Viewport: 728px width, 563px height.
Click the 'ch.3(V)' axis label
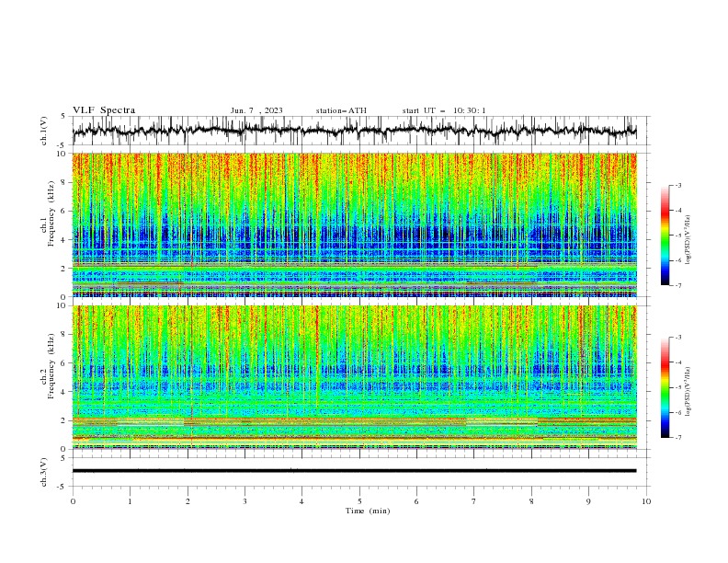44,472
